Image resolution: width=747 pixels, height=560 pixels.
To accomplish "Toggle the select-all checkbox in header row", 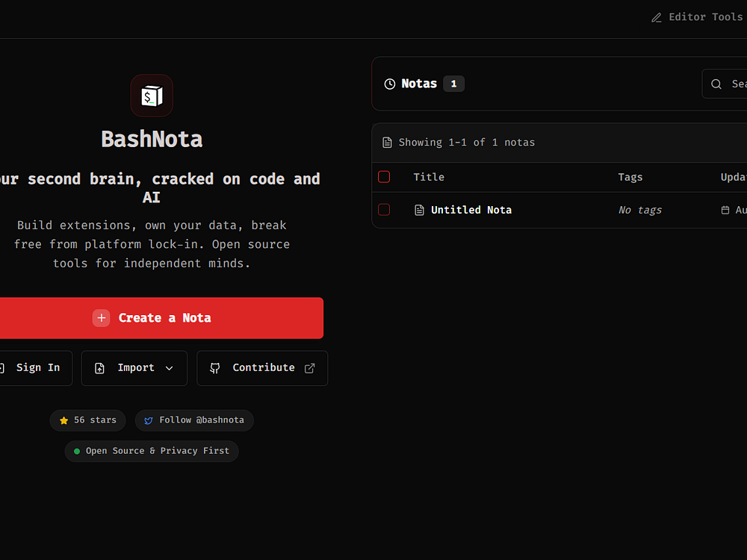I will click(384, 177).
